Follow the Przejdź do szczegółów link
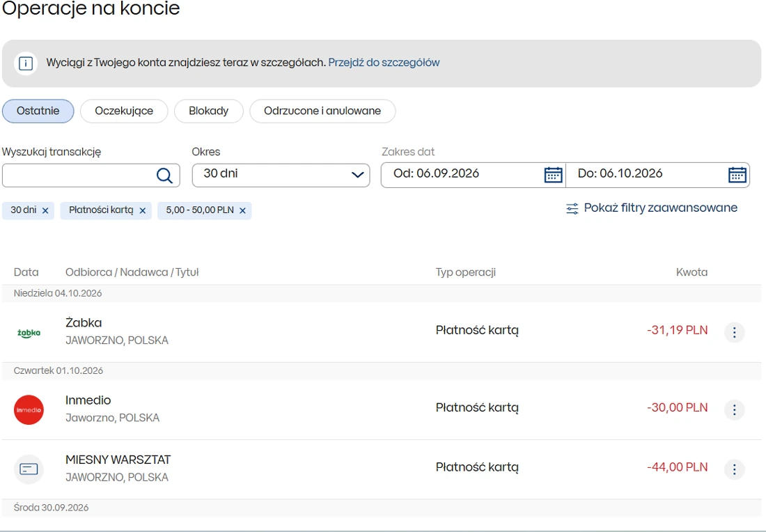This screenshot has width=766, height=532. 384,63
